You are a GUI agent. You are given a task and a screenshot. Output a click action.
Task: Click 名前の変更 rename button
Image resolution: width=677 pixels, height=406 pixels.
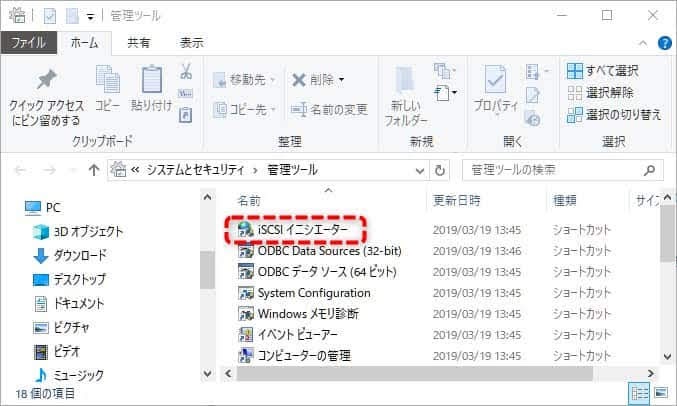click(x=329, y=109)
